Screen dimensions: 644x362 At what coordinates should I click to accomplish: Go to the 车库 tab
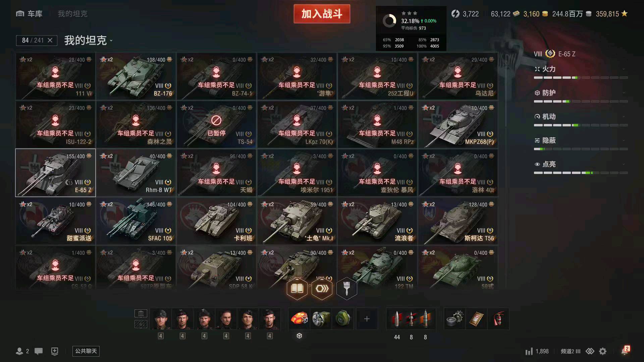(x=29, y=14)
